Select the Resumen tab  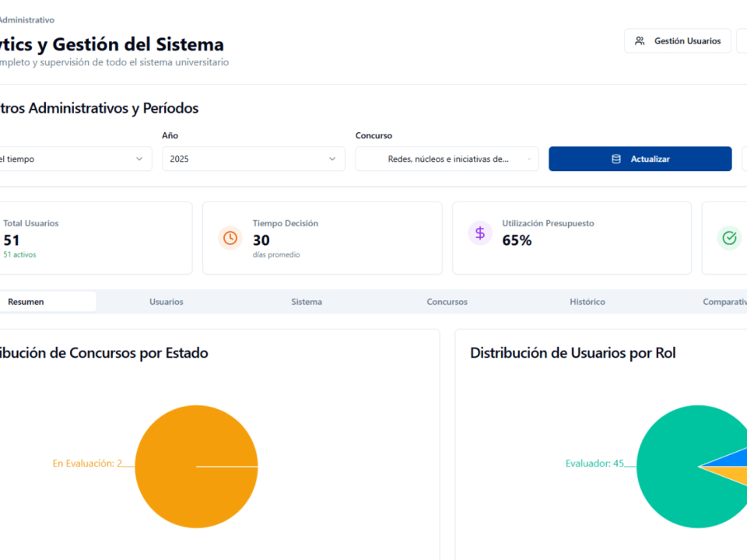26,302
